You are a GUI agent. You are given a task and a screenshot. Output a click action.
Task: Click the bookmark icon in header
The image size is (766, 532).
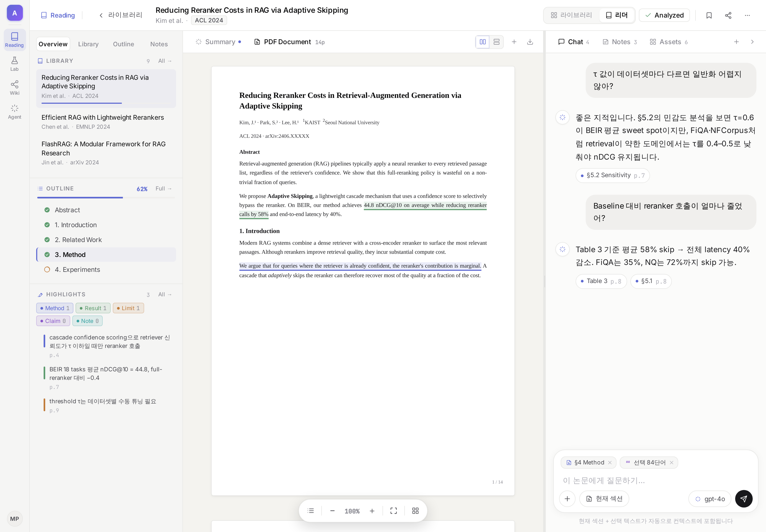point(709,15)
